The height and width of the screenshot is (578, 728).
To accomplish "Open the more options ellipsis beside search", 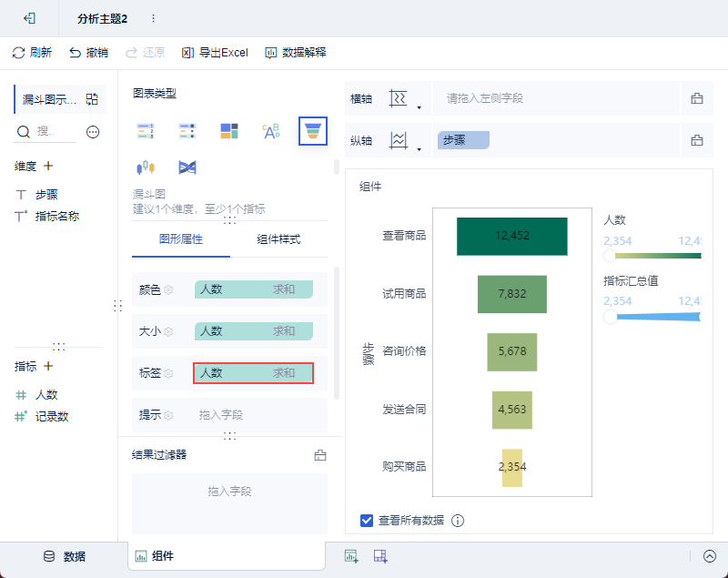I will (93, 132).
